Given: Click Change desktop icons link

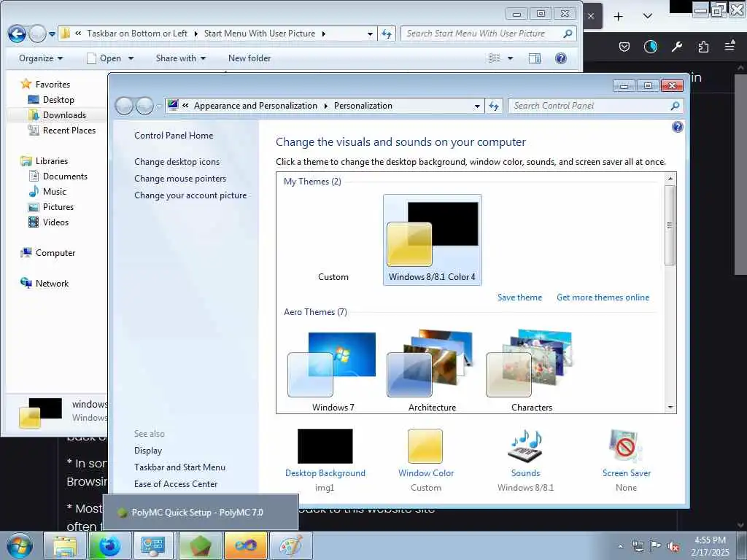Looking at the screenshot, I should coord(177,161).
